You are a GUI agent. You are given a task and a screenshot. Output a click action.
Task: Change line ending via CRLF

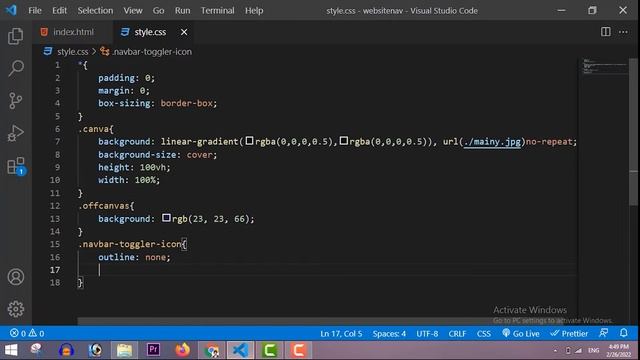click(457, 333)
